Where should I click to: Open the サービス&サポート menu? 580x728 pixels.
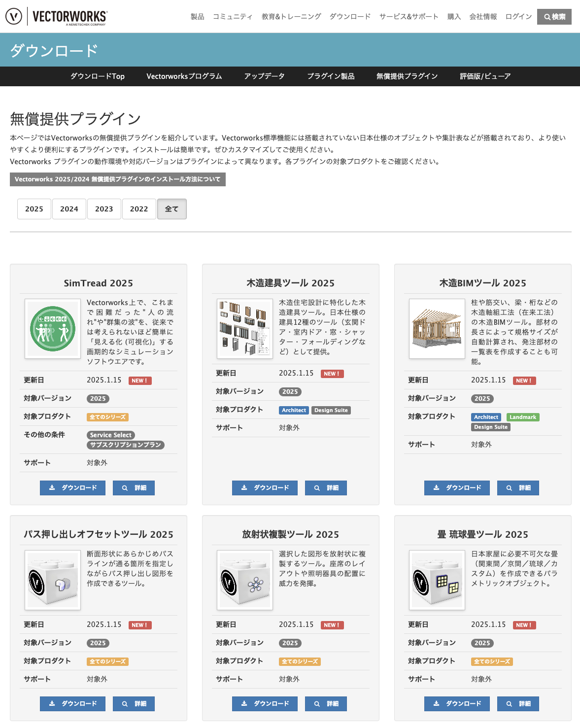[x=409, y=17]
